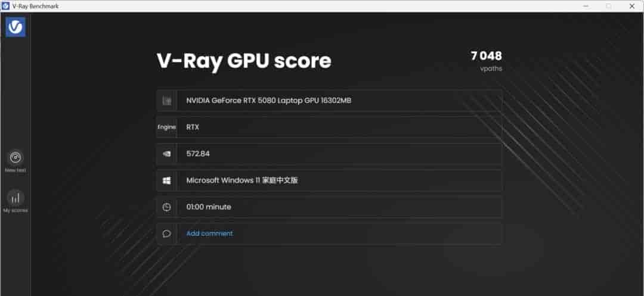Click the vpaths unit label
Screen dimensions: 644x296
[491, 68]
